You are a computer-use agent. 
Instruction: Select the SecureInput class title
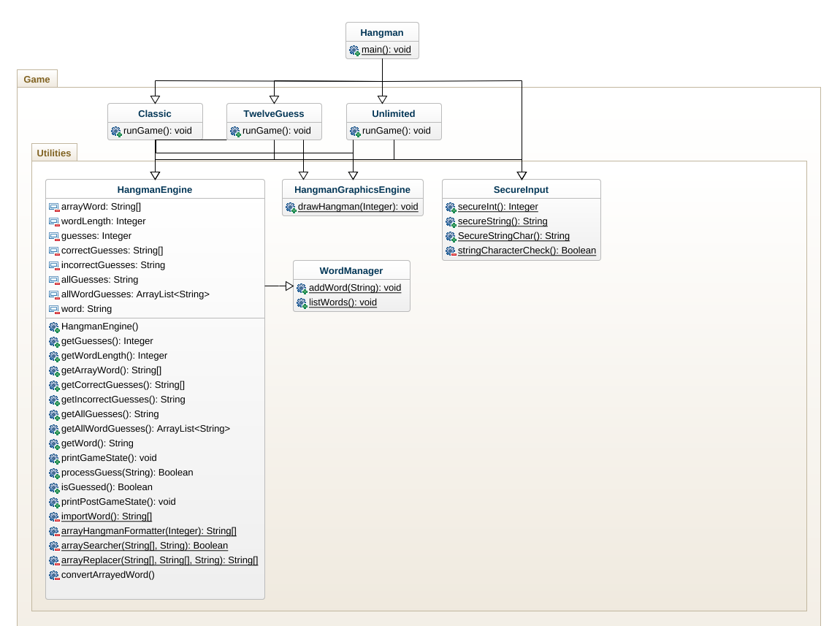point(522,190)
